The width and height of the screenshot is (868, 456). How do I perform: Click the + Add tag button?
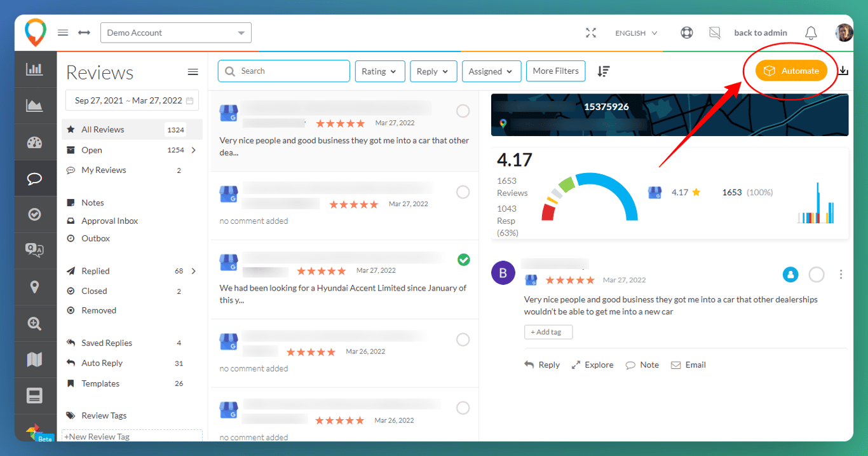pyautogui.click(x=548, y=332)
